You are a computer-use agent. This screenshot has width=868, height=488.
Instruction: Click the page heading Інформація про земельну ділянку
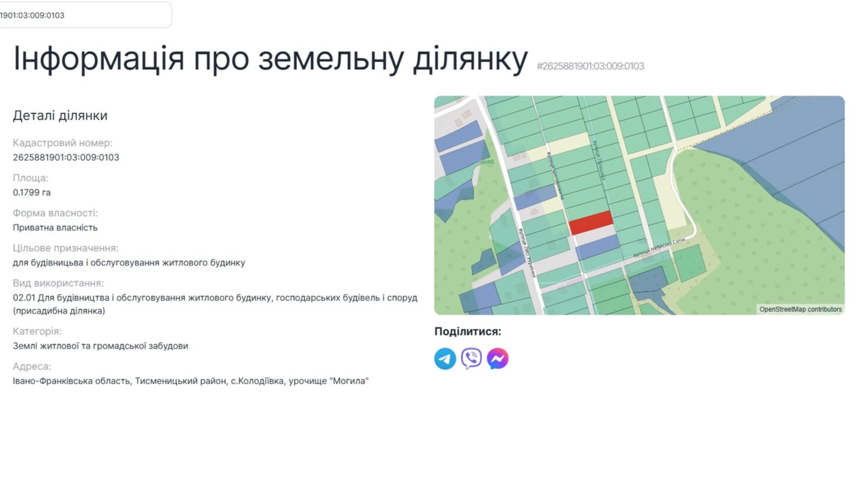[271, 59]
